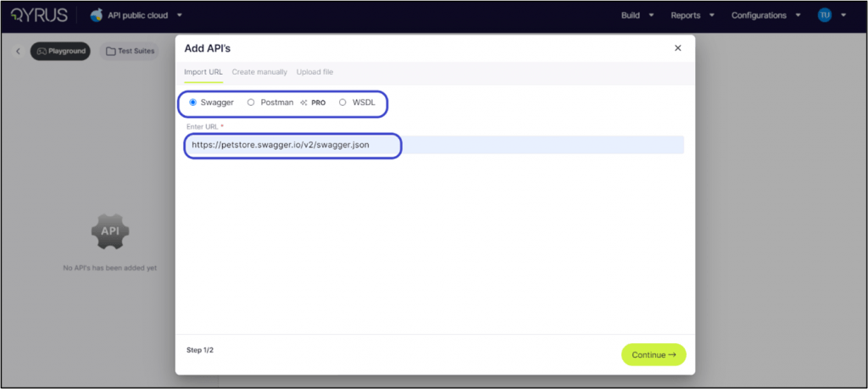This screenshot has height=389, width=868.
Task: Switch to the Upload file tab
Action: coord(314,72)
